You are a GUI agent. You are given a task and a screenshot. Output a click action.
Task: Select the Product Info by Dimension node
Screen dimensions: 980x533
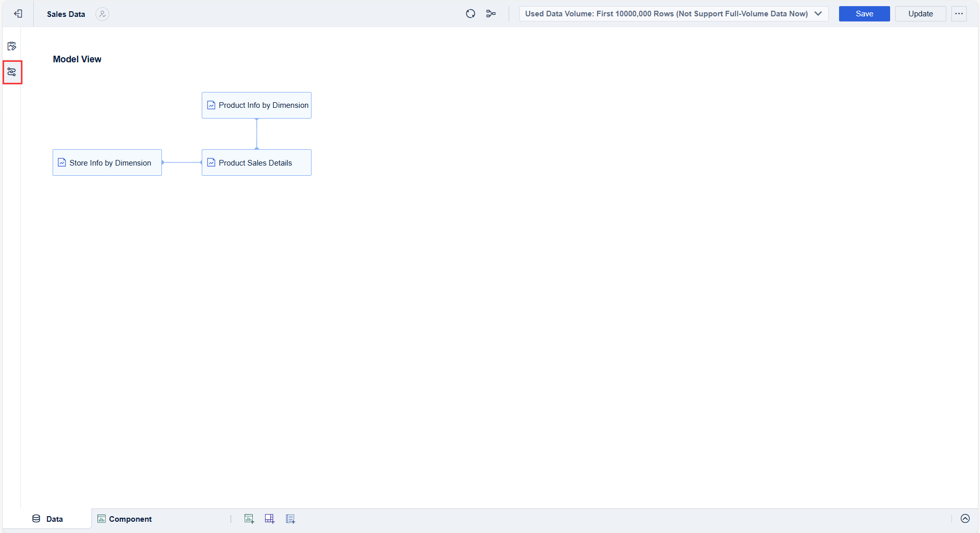256,105
